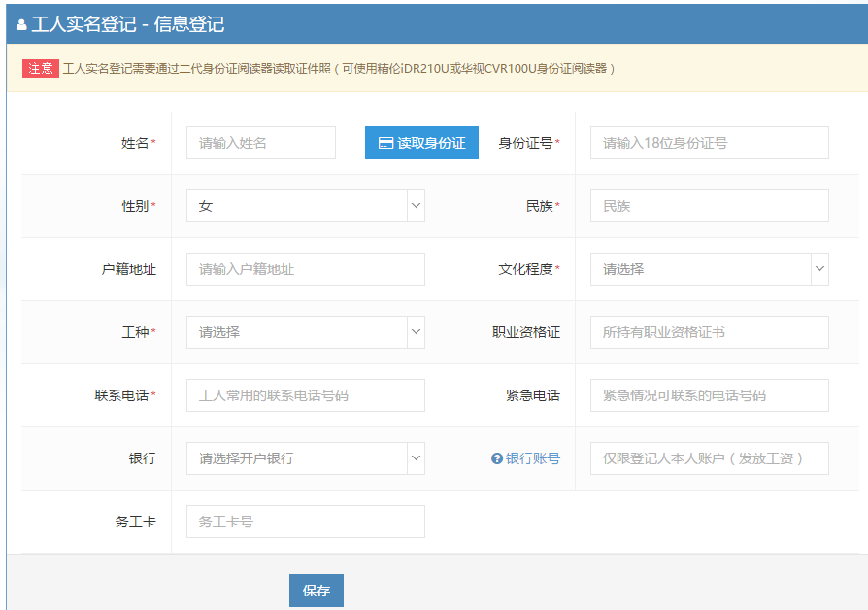Select the 户籍地址 input box
868x610 pixels.
pos(305,269)
